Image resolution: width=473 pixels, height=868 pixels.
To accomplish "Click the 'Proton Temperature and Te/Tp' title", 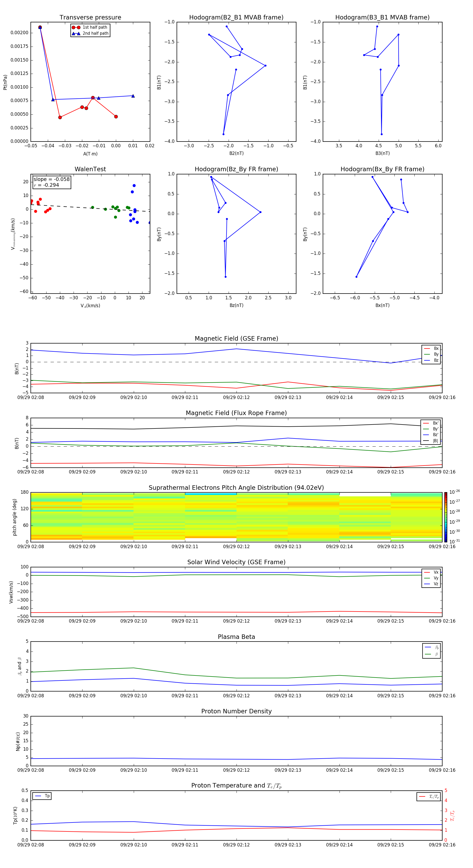I will pyautogui.click(x=236, y=785).
